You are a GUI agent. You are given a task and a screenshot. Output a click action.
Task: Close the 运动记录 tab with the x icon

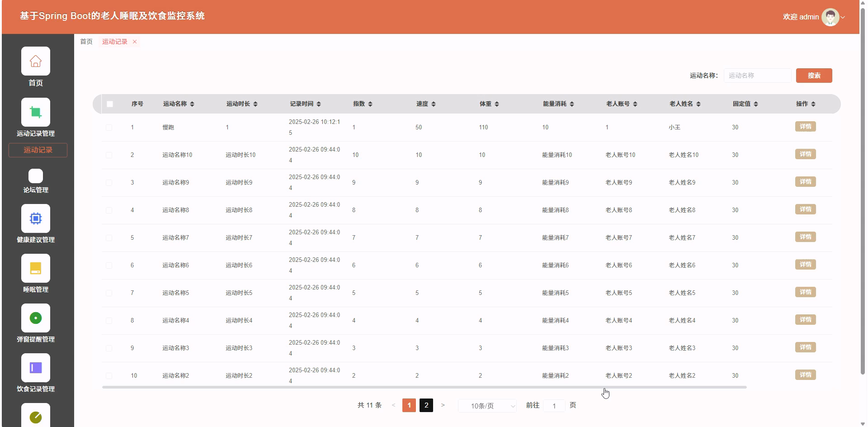coord(135,42)
